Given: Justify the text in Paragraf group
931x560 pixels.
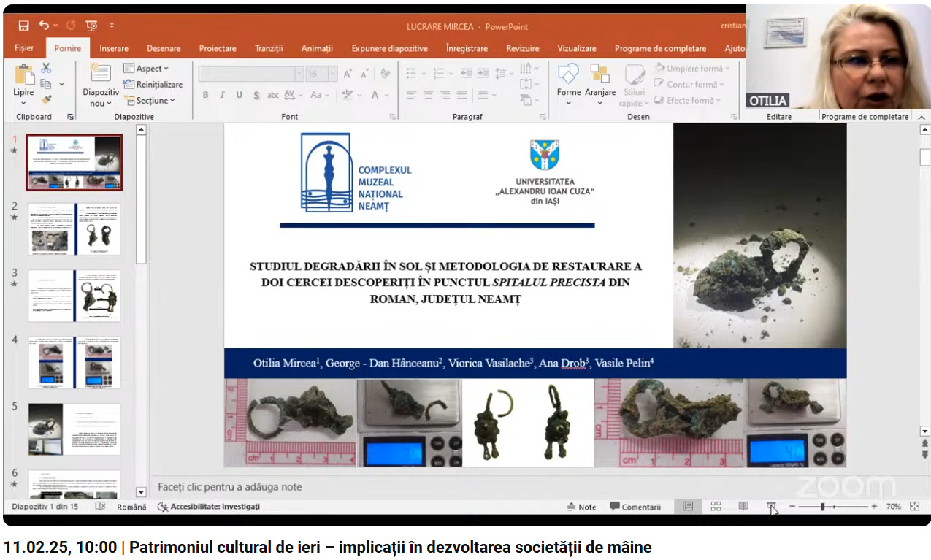Looking at the screenshot, I should [x=461, y=95].
